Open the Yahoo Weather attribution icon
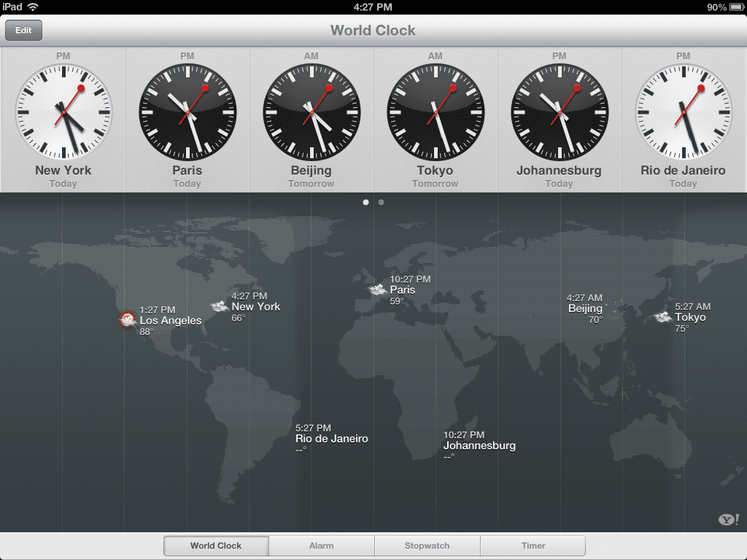The width and height of the screenshot is (747, 560). (x=727, y=520)
